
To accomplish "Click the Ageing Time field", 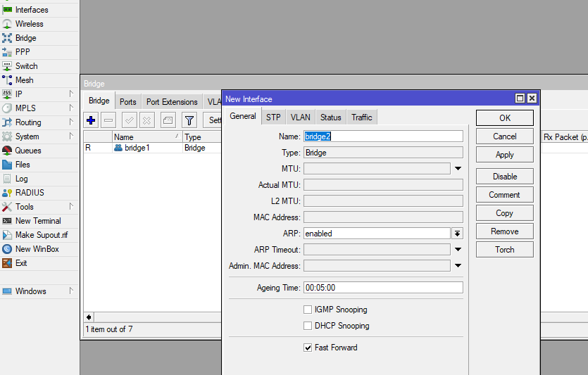I will (383, 288).
